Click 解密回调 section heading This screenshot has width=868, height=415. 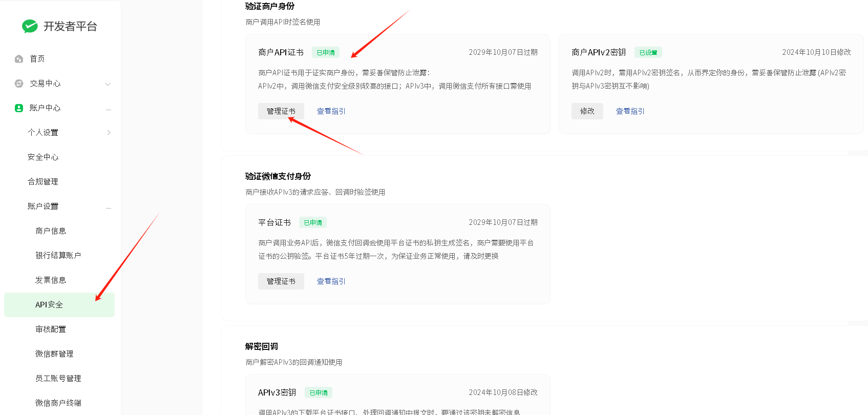262,346
